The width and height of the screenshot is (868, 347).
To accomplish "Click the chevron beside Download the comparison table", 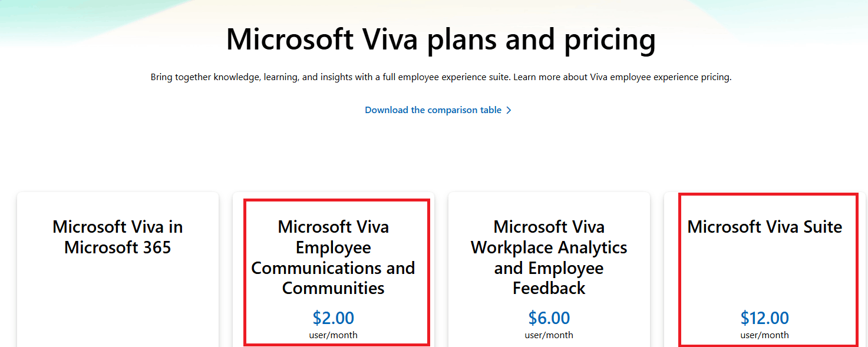I will click(509, 110).
